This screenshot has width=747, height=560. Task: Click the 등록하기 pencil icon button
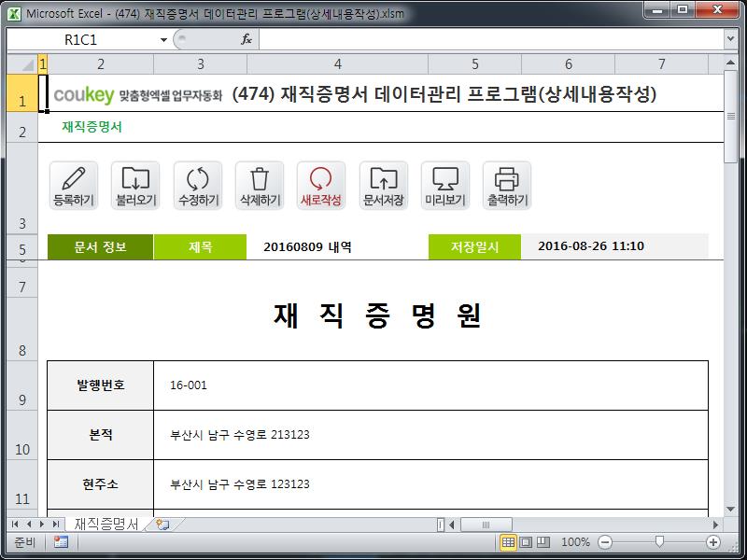74,186
